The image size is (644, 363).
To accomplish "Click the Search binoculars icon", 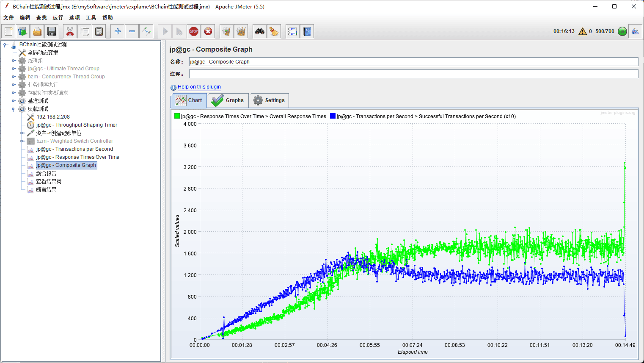I will [259, 31].
